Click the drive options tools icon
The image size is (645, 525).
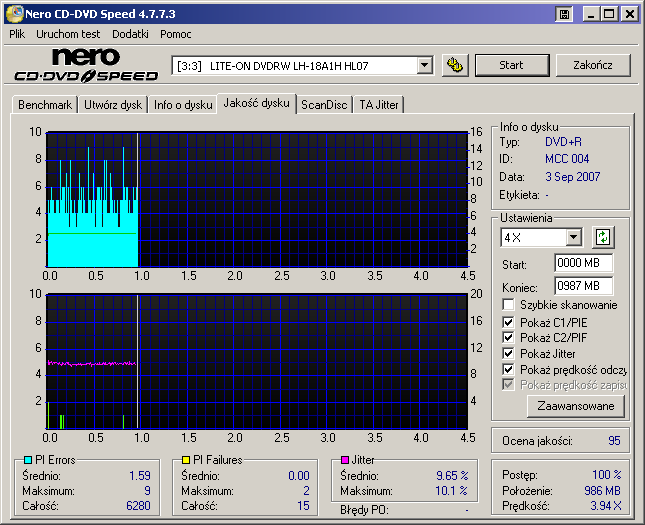455,65
